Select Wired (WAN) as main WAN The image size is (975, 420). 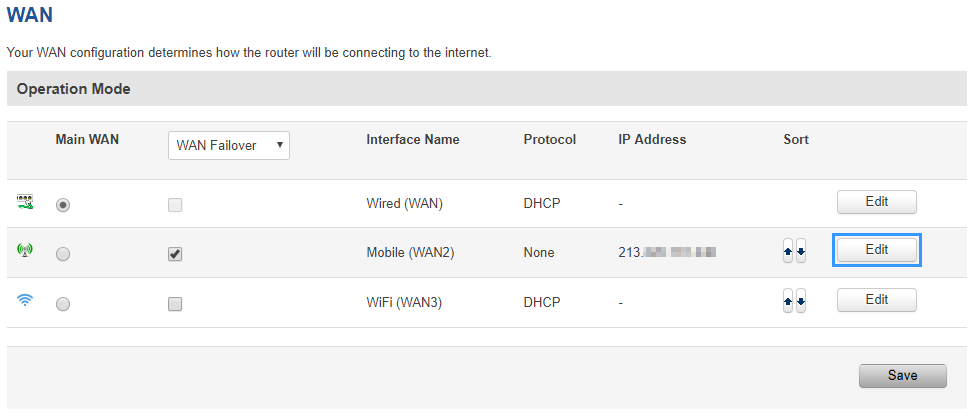coord(63,205)
